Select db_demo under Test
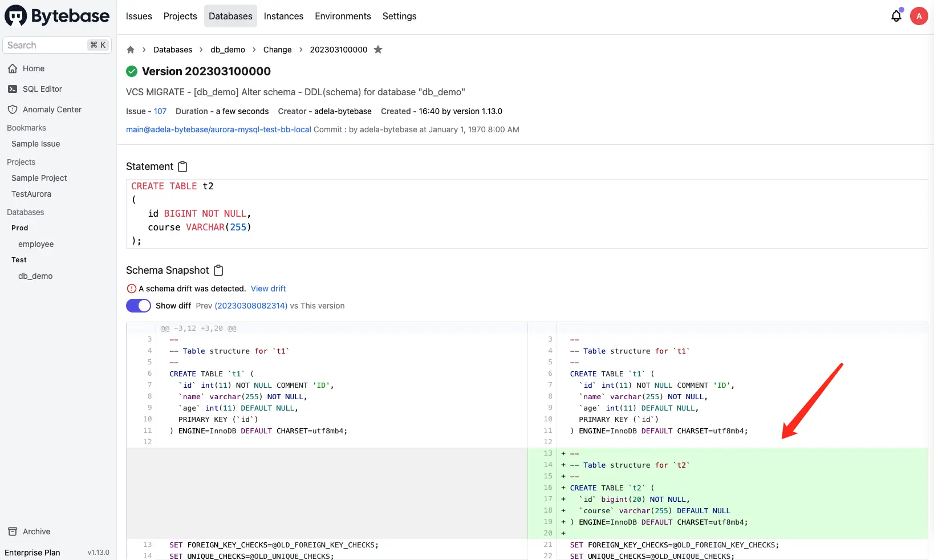Image resolution: width=934 pixels, height=560 pixels. click(x=35, y=276)
